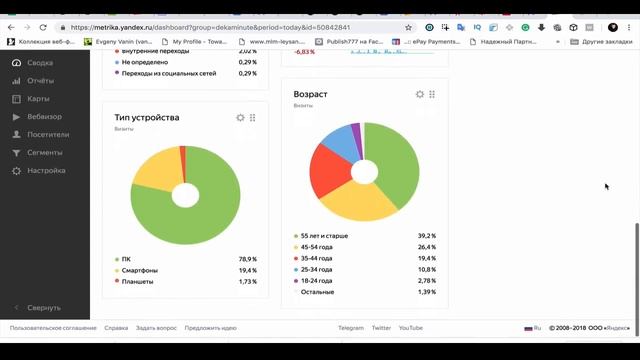
Task: Click the IQ extension icon
Action: point(477,27)
